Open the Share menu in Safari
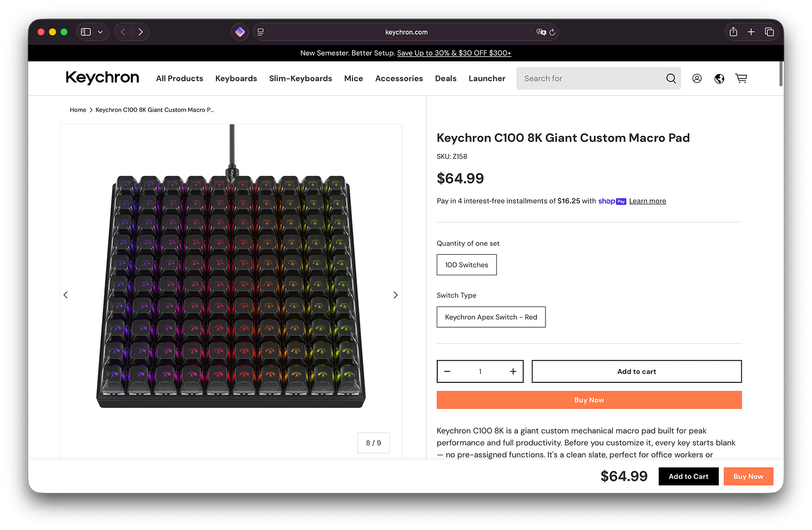 point(733,32)
